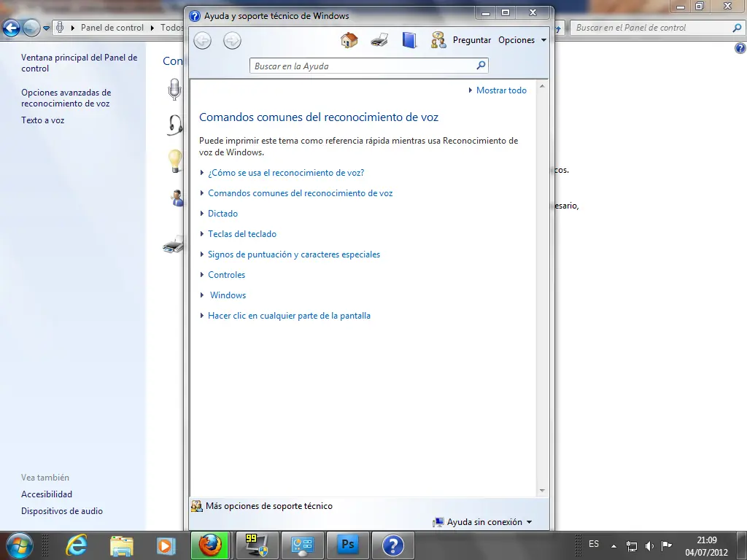Open Opciones dropdown menu
Image resolution: width=747 pixels, height=560 pixels.
(522, 40)
